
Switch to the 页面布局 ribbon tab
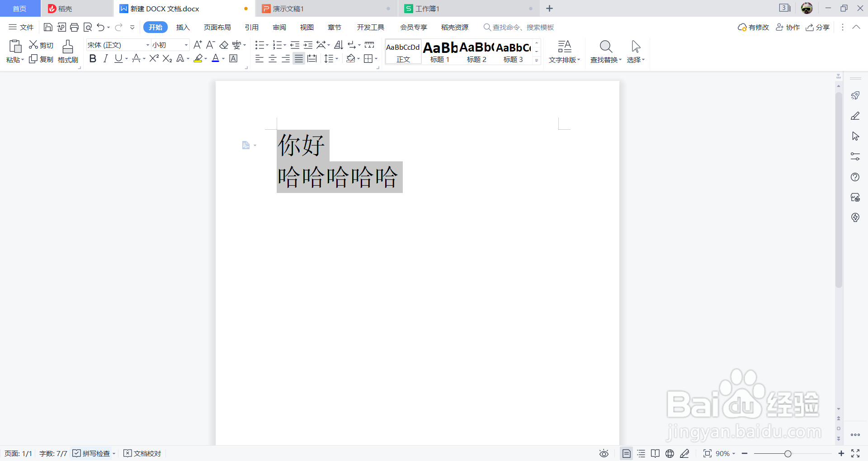tap(217, 27)
